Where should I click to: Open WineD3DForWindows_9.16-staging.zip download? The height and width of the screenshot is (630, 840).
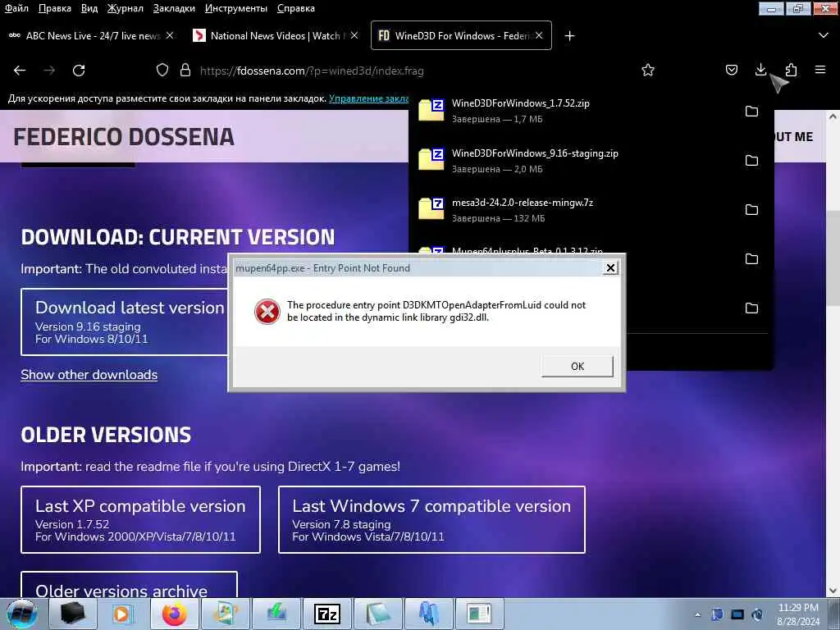(573, 160)
